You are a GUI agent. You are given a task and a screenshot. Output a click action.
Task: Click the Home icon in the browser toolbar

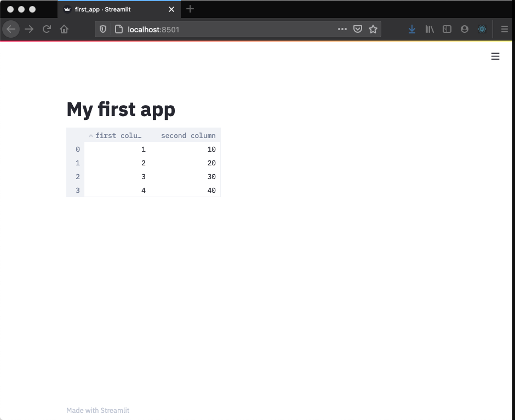tap(64, 29)
